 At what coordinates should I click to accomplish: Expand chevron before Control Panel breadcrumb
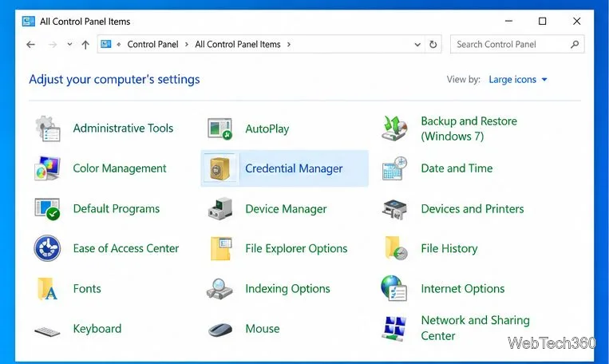(x=119, y=44)
